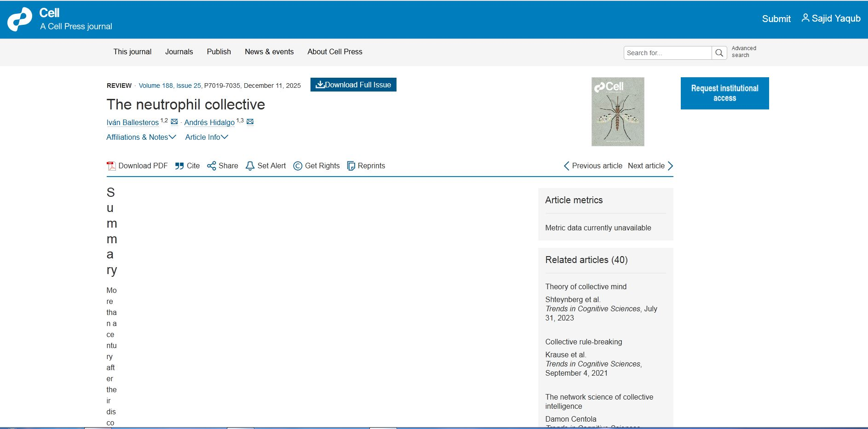Click the Download PDF icon
Image resolution: width=868 pixels, height=429 pixels.
click(x=111, y=166)
